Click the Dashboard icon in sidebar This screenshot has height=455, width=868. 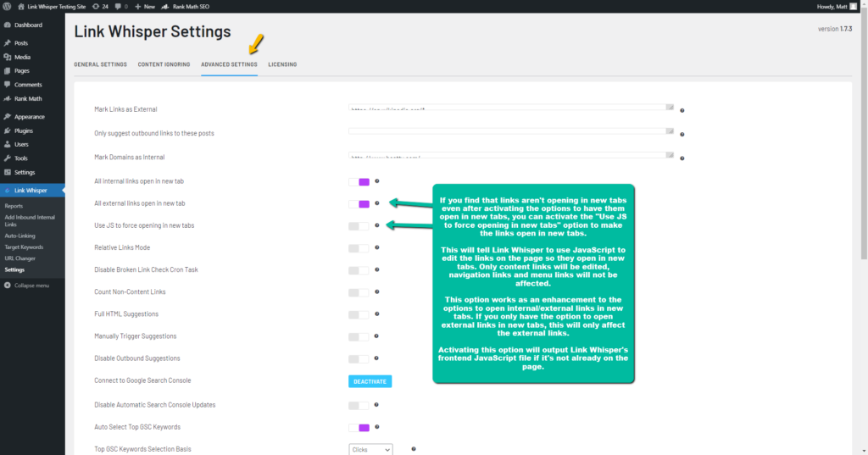click(7, 25)
